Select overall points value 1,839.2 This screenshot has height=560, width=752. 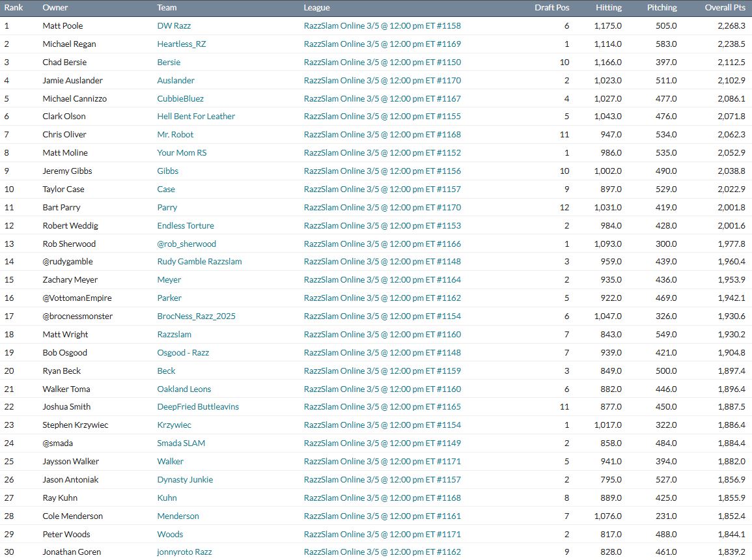tap(731, 552)
